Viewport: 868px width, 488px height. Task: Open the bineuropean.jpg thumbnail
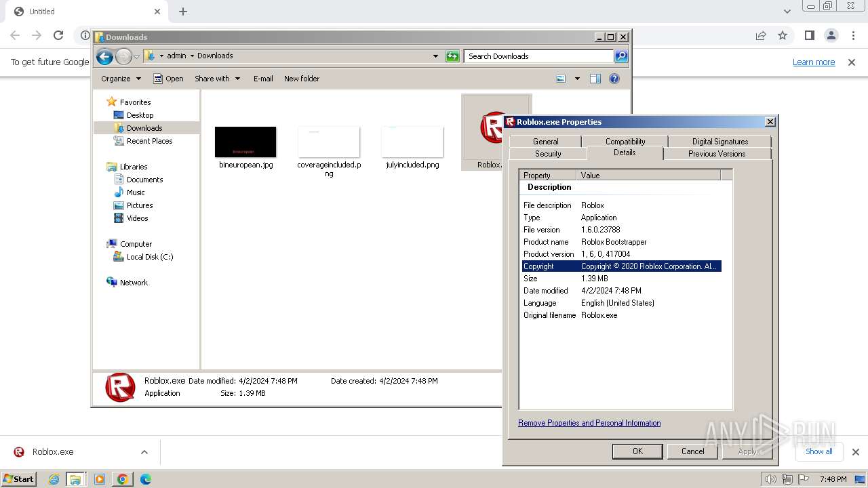point(245,142)
